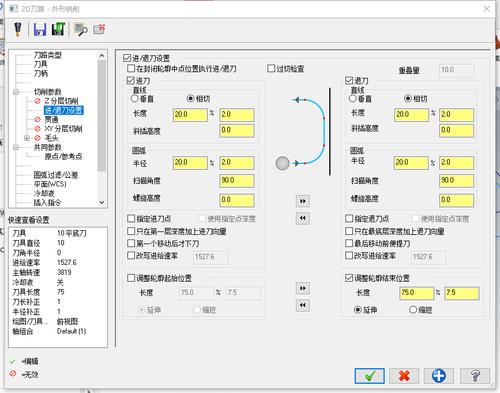Click the magnifier view-parameters toolbar icon
This screenshot has height=393, width=500.
80,30
